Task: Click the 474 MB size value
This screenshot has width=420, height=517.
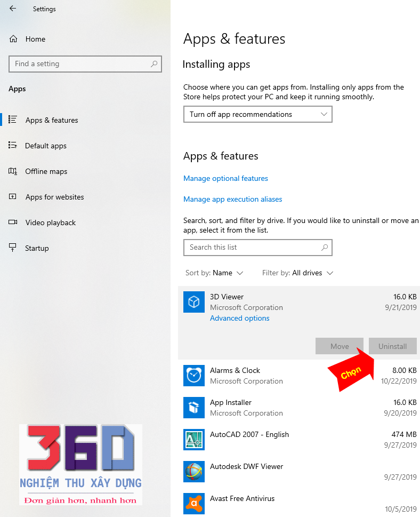Action: pos(404,435)
